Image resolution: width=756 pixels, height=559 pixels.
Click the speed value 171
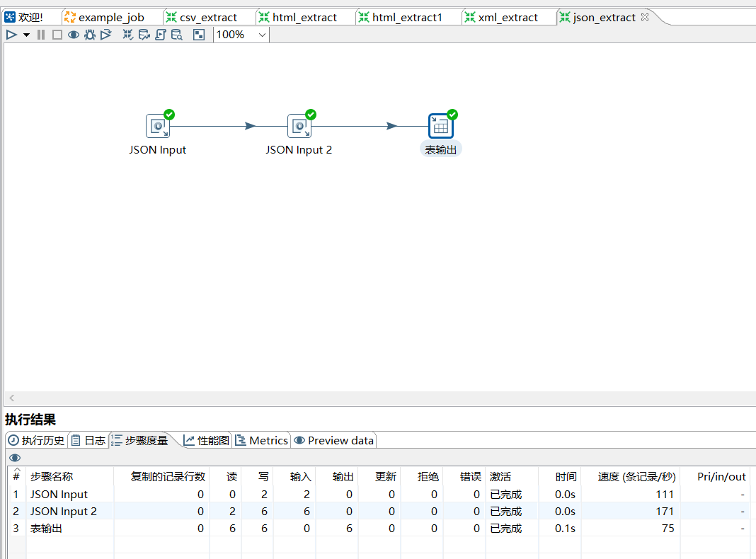(665, 512)
